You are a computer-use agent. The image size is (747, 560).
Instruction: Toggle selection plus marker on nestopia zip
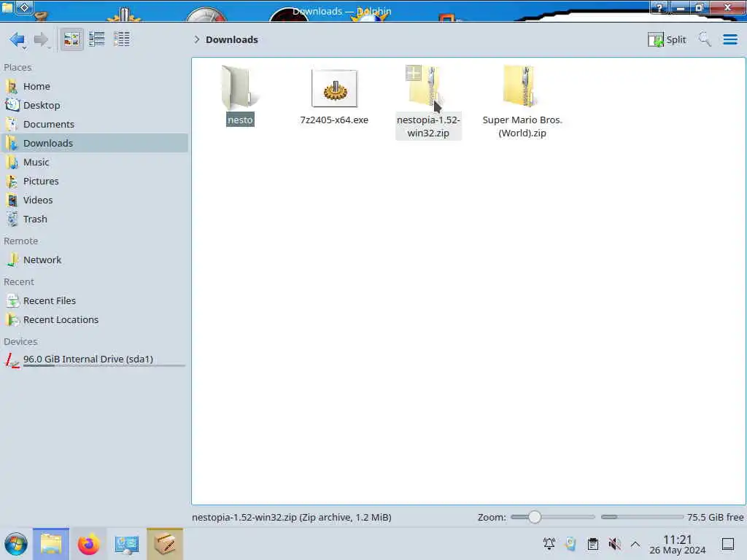click(414, 74)
